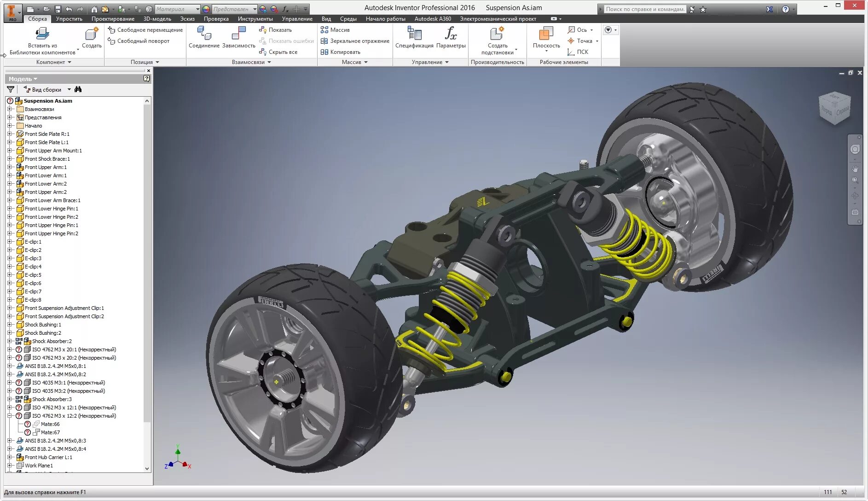Expand the Компонент panel dropdown
868x501 pixels.
pos(53,62)
